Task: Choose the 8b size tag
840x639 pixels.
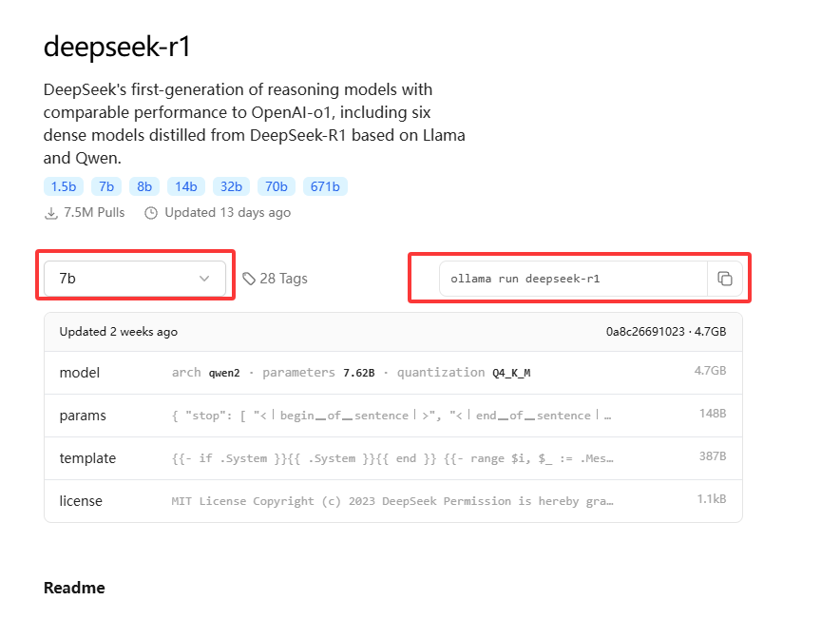Action: 144,186
